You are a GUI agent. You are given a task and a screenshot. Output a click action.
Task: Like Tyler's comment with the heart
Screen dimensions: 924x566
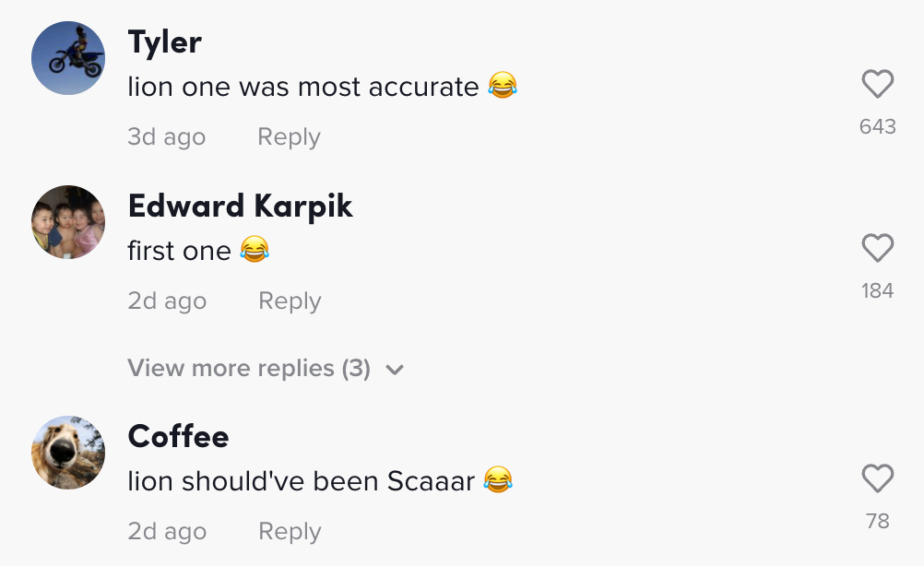click(x=877, y=86)
